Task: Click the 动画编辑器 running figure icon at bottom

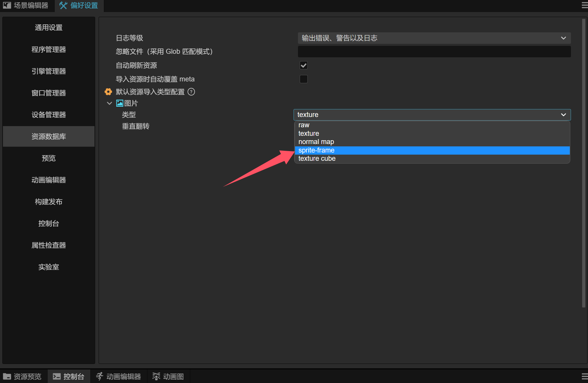Action: [100, 377]
